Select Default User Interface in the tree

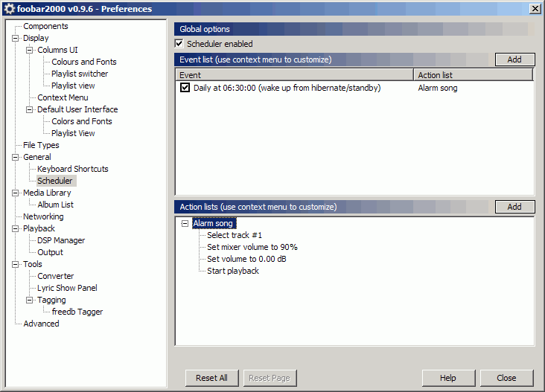77,109
